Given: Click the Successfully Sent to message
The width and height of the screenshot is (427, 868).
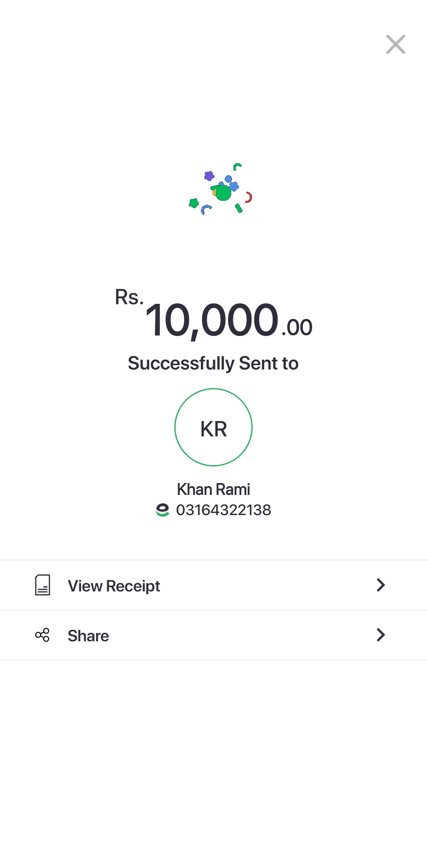Looking at the screenshot, I should pyautogui.click(x=213, y=363).
